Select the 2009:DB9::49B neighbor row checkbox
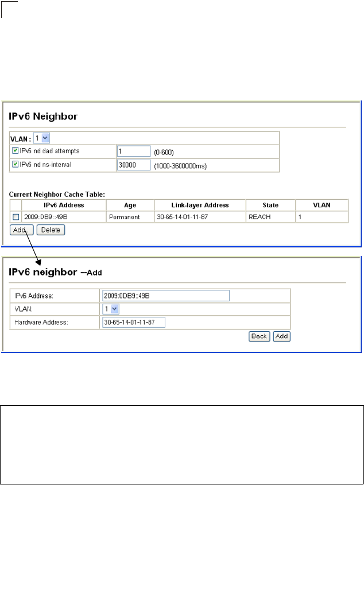Screen dimensions: 364x605 coord(16,217)
